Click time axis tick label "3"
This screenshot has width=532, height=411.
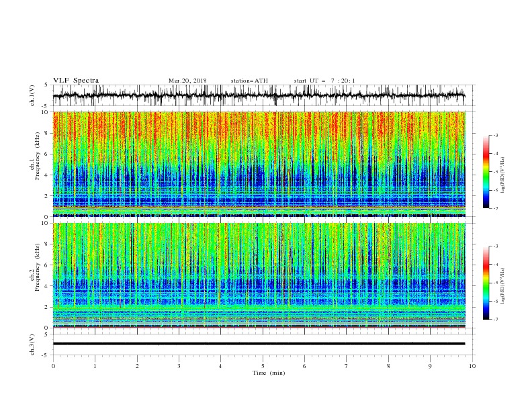(x=179, y=366)
